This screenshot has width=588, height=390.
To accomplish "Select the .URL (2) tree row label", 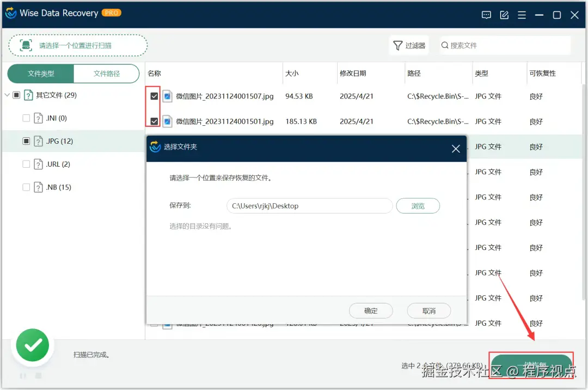I will pos(58,164).
